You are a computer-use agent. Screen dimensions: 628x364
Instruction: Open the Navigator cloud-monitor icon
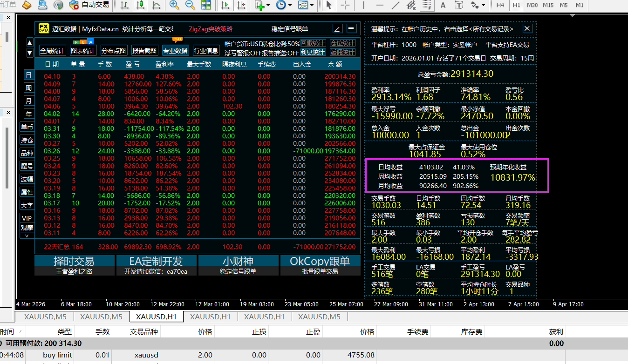click(42, 5)
